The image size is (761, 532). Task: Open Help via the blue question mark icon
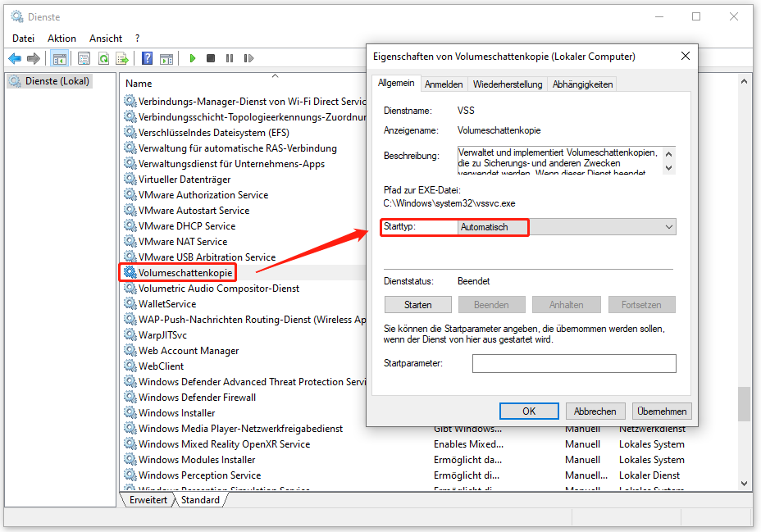tap(148, 58)
